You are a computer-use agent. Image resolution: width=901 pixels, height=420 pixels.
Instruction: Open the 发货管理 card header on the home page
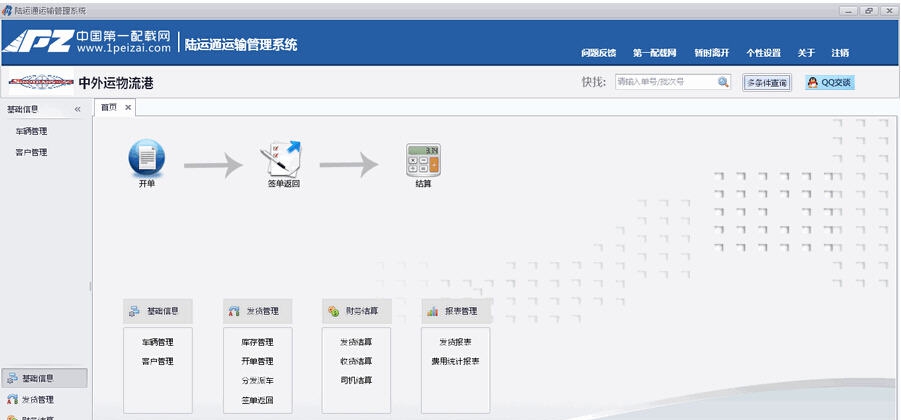click(257, 311)
